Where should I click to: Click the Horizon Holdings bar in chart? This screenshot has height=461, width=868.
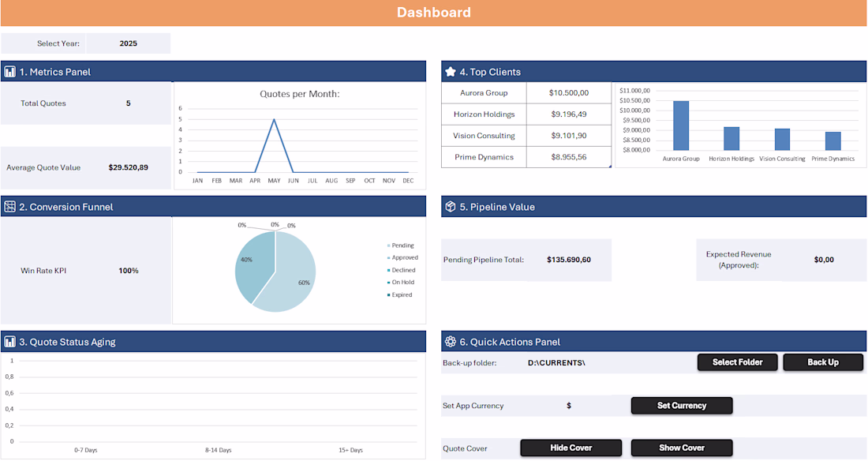731,138
